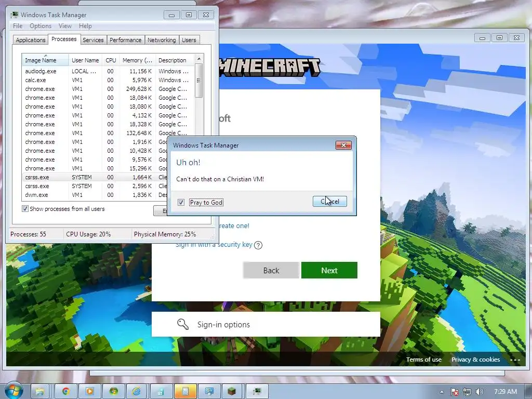Open the Options menu in Task Manager
The image size is (532, 399).
[41, 26]
